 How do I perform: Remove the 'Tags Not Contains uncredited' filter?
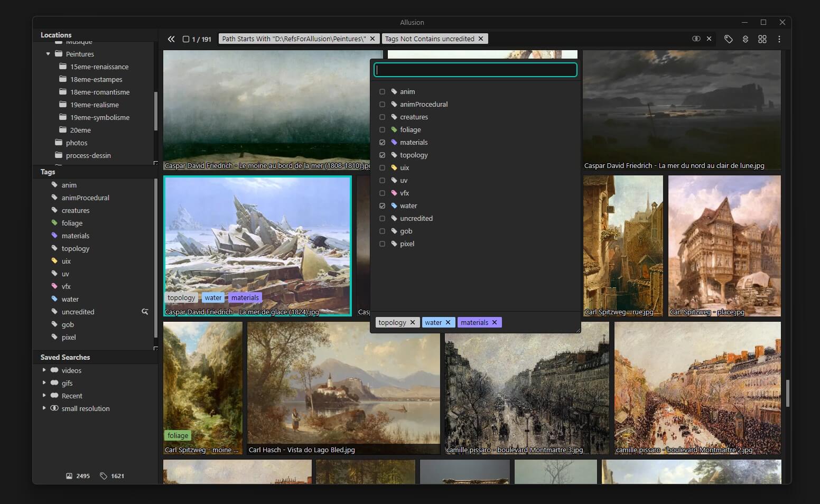[x=481, y=39]
